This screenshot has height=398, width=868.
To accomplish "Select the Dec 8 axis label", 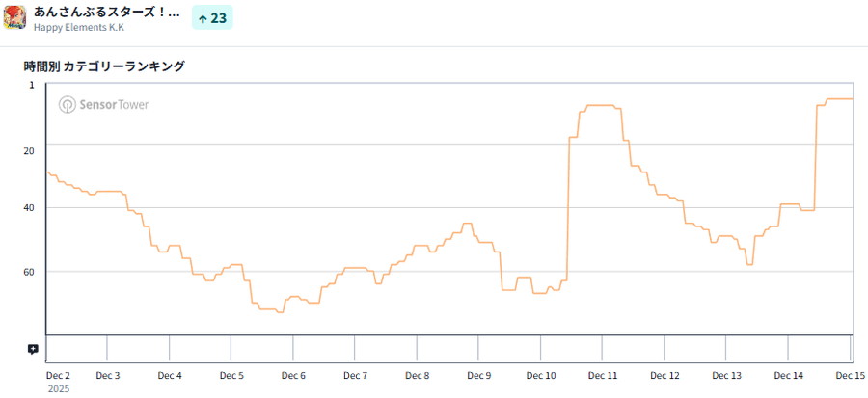I will (x=417, y=375).
